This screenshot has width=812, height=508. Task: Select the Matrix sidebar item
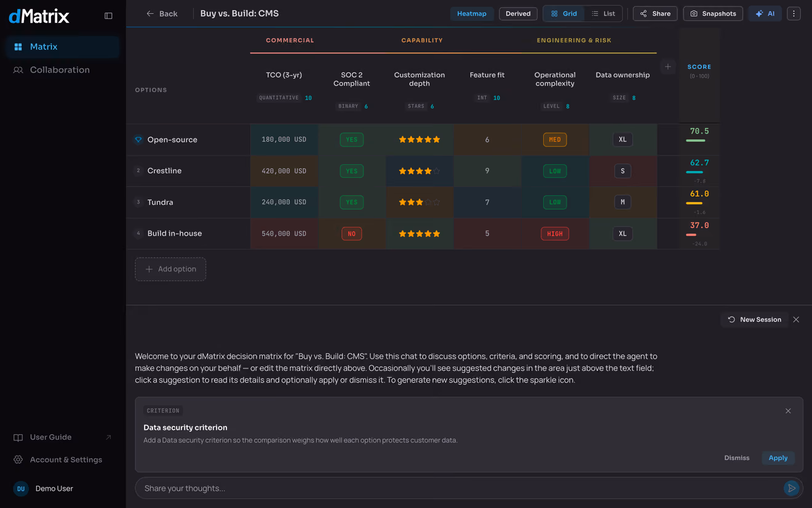(x=62, y=47)
